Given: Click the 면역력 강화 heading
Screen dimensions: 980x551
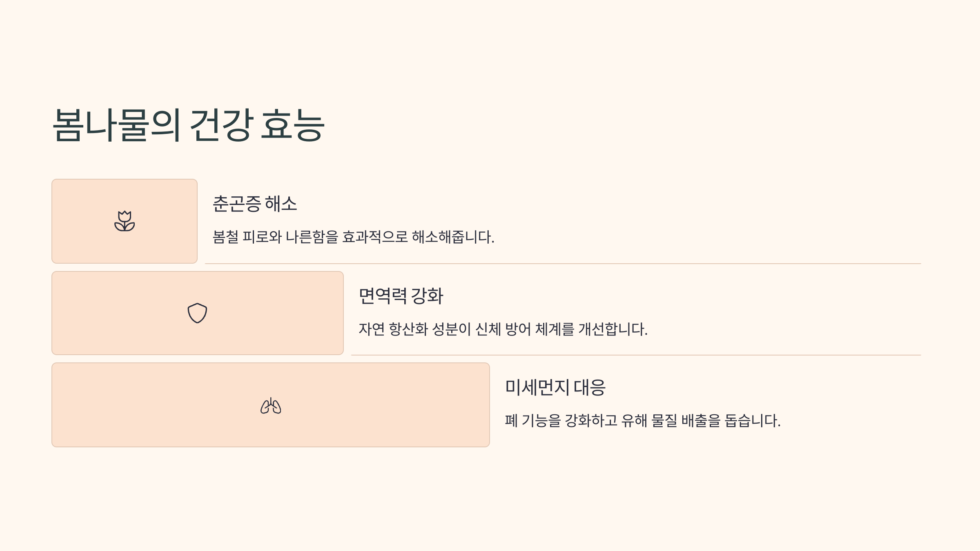Looking at the screenshot, I should [x=401, y=296].
